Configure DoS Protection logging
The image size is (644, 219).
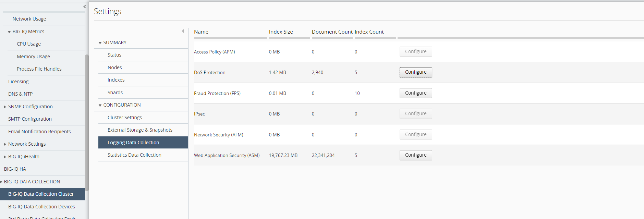click(415, 72)
